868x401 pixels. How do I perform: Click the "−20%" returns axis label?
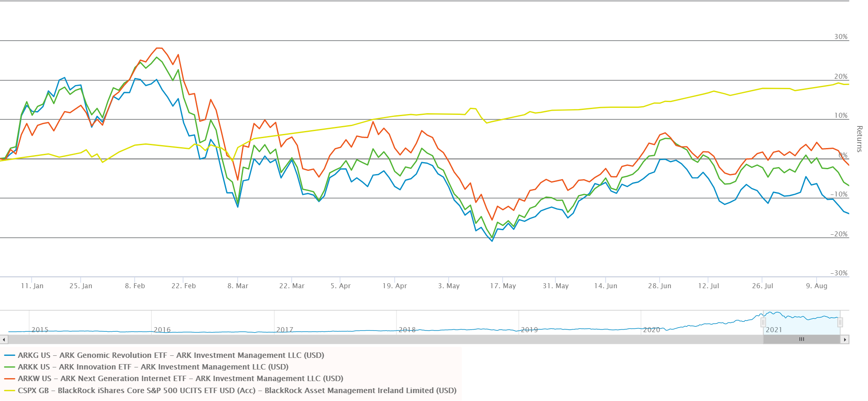coord(839,234)
